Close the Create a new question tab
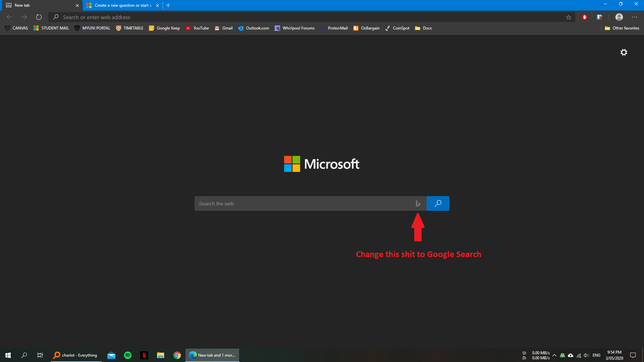Screen dimensions: 644x362 (157, 5)
